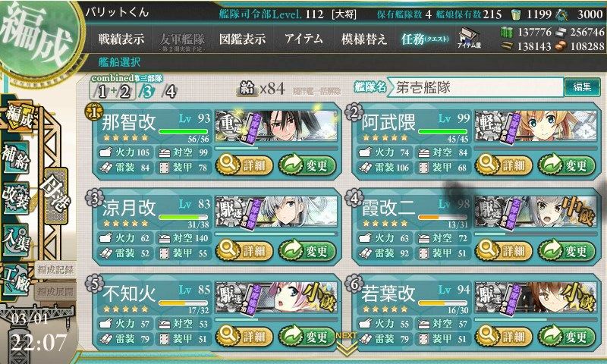Viewport: 607px width, 364px height.
Task: Expand next page with NEXT chevron
Action: pos(347,346)
